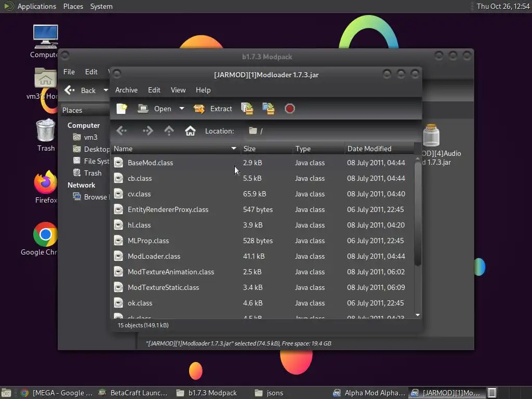Screen dimensions: 532x399
Task: Click the Computer desktop icon
Action: click(46, 37)
